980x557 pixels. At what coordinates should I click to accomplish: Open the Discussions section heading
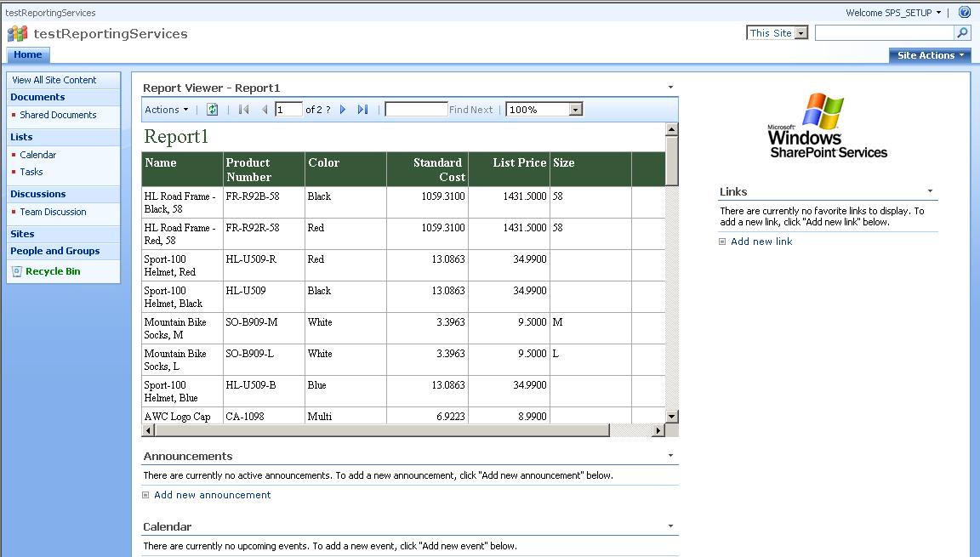pos(38,194)
